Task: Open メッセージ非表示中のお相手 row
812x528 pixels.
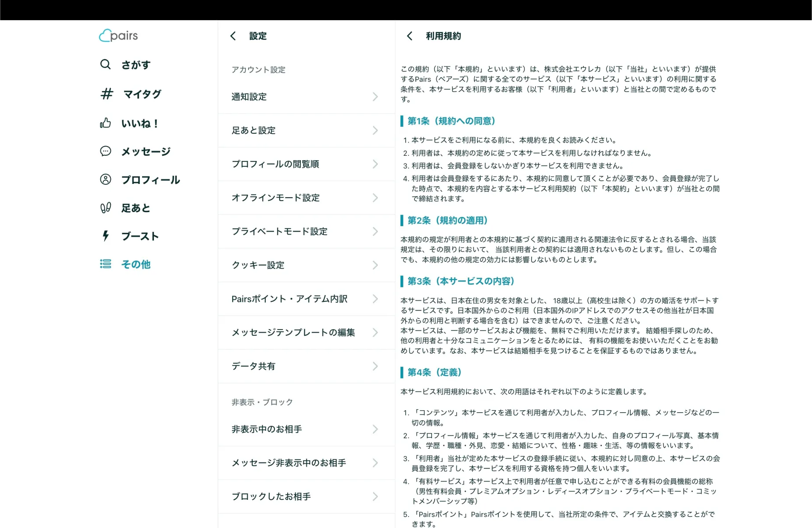Action: point(307,463)
